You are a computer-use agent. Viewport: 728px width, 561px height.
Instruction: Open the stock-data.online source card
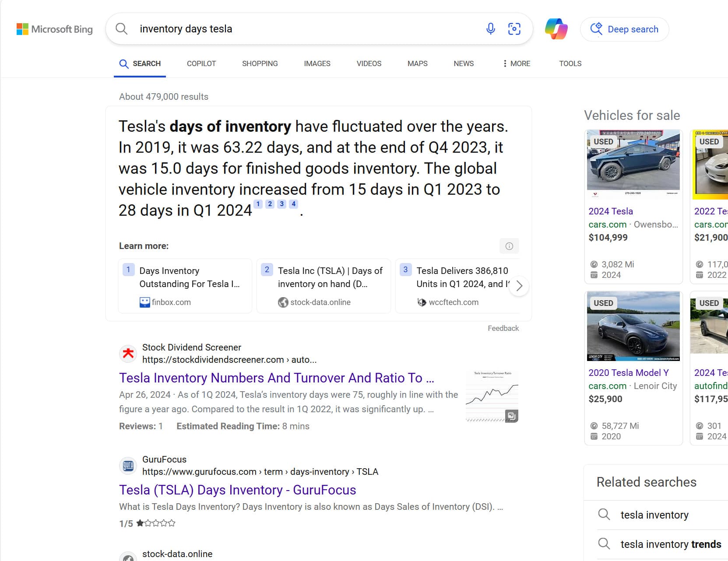click(x=324, y=286)
